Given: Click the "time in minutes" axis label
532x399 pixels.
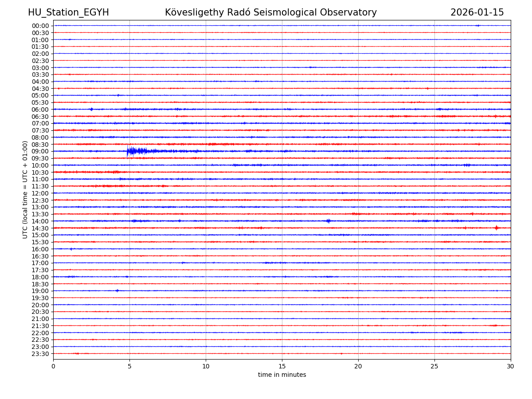Looking at the screenshot, I should coord(282,375).
